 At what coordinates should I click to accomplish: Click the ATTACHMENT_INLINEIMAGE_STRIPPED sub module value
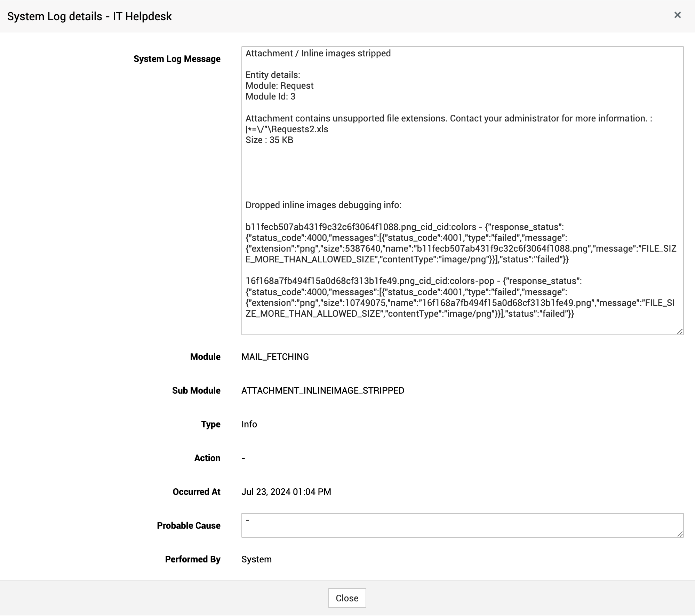point(322,390)
